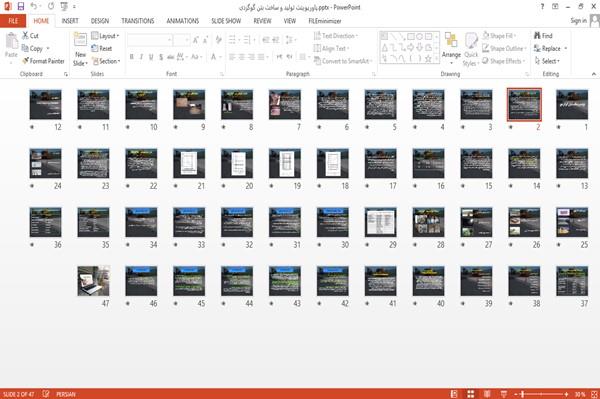Image resolution: width=600 pixels, height=399 pixels.
Task: Open the Select dropdown in Editing
Action: tap(547, 61)
